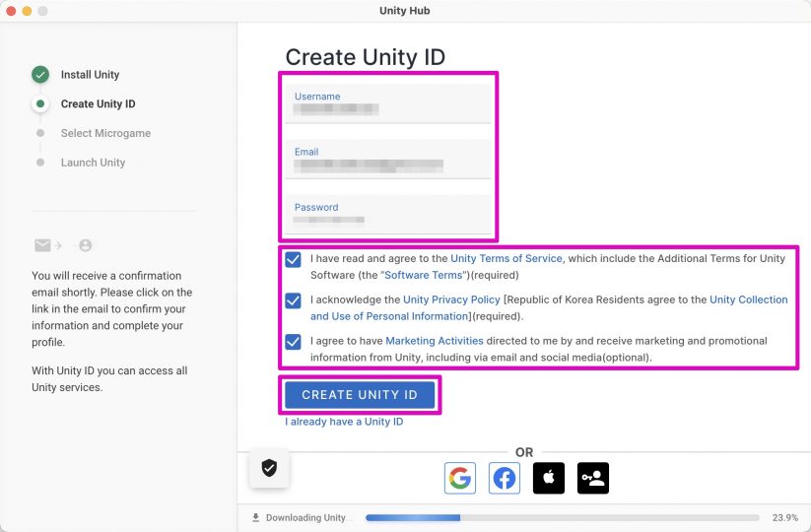The image size is (811, 532).
Task: Select the Create Unity ID step
Action: pos(98,103)
